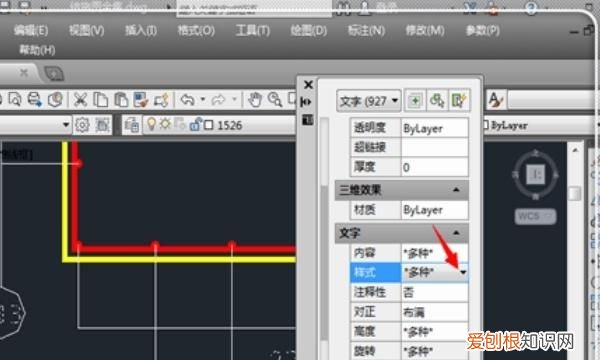Image resolution: width=600 pixels, height=360 pixels.
Task: Click the Zoom Realtime magnifier icon
Action: 275,99
